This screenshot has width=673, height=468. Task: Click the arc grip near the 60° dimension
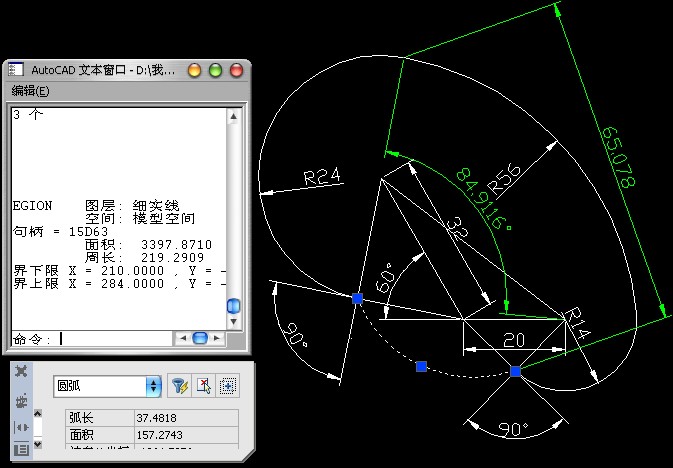[x=357, y=298]
